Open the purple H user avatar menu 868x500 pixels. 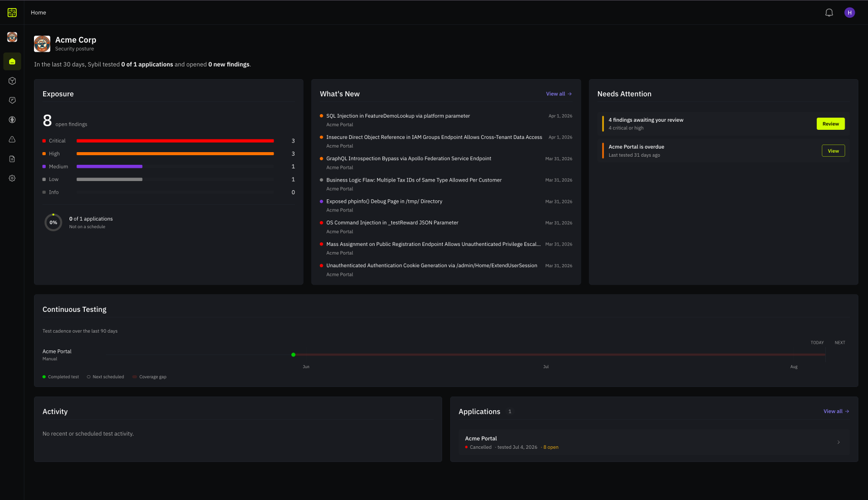(x=850, y=13)
